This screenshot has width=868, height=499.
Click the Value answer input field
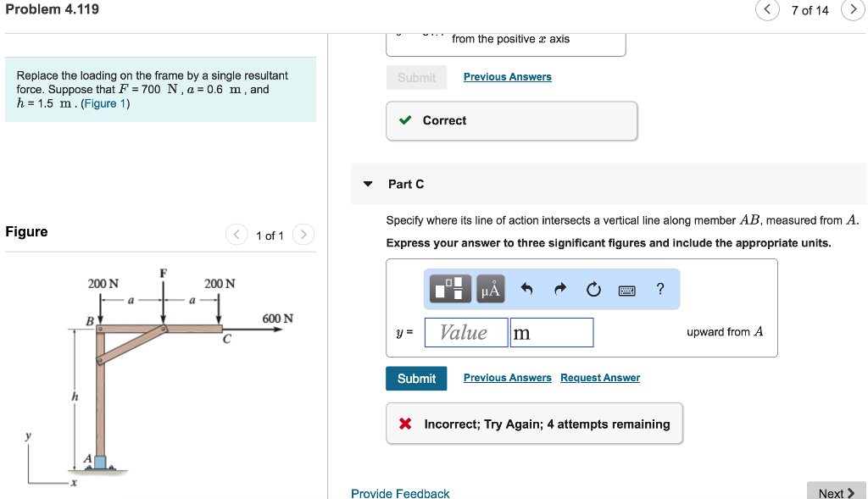465,333
